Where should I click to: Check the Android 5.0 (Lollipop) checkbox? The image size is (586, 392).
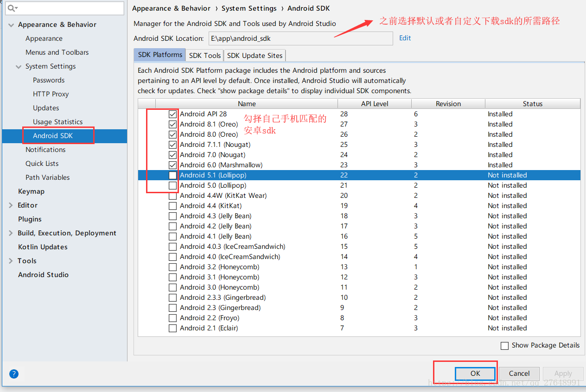point(173,185)
